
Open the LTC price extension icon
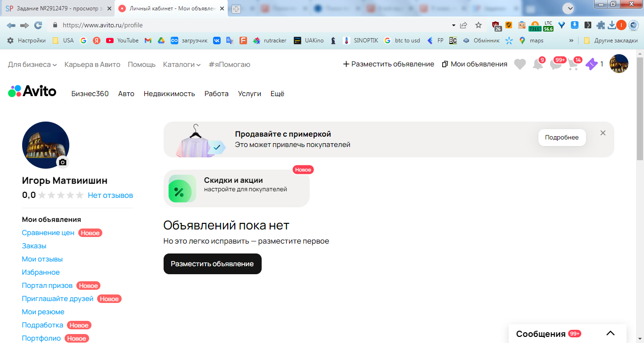coord(548,26)
